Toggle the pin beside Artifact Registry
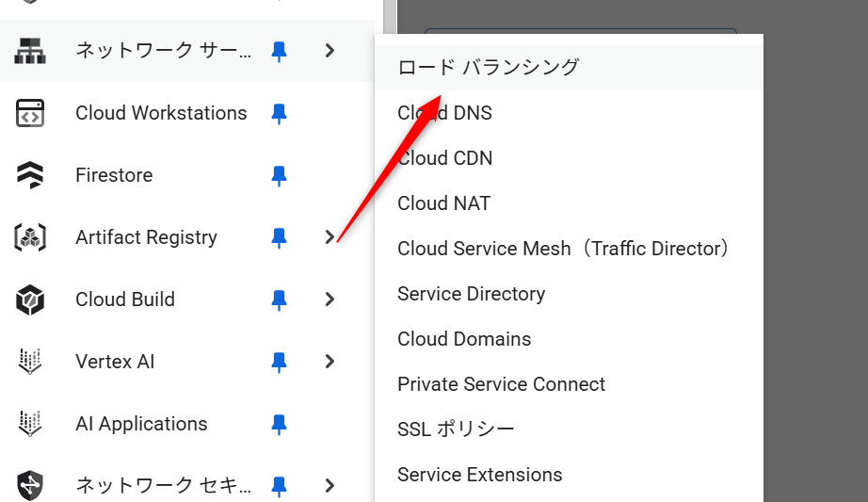This screenshot has height=502, width=868. click(279, 237)
